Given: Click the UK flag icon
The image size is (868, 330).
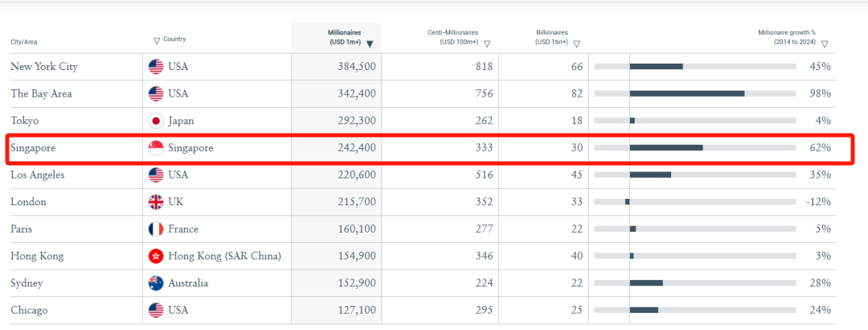Looking at the screenshot, I should click(x=156, y=202).
